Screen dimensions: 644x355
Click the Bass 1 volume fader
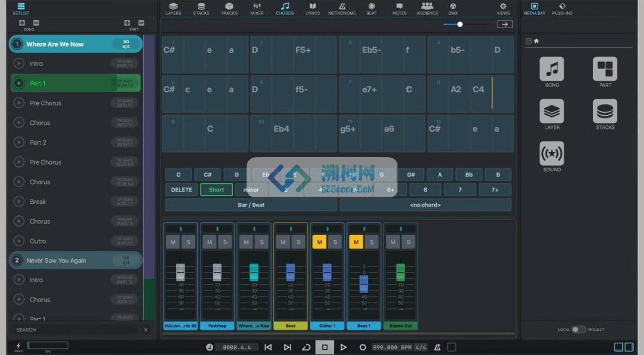tap(364, 284)
